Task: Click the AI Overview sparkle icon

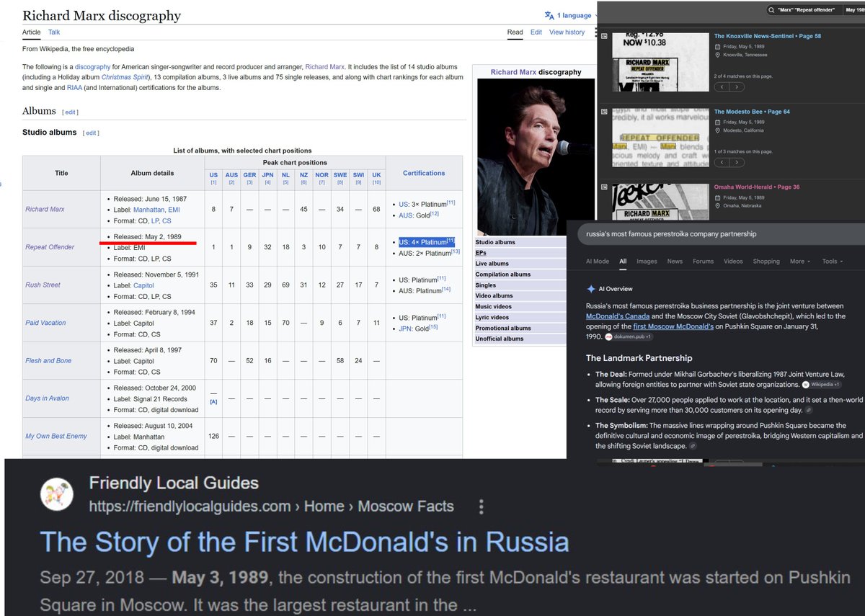Action: [x=591, y=289]
